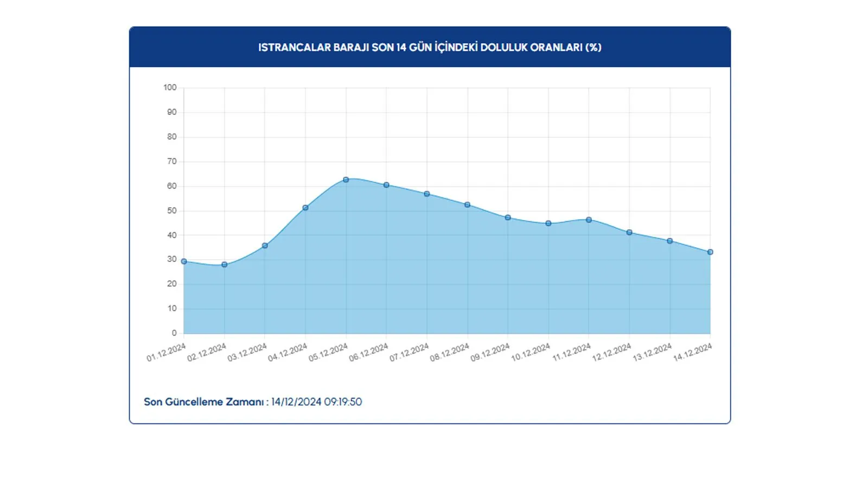
Task: Click the data point for 10.12.2024
Action: (x=548, y=223)
